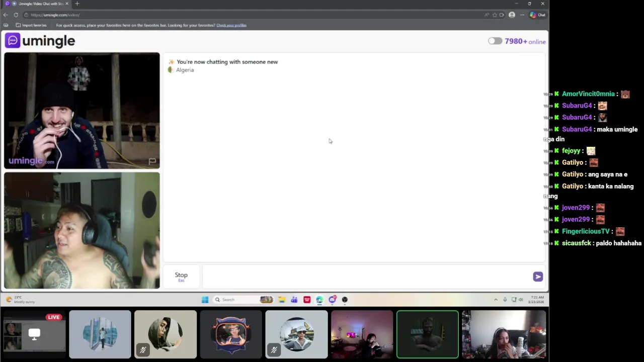Open the red W app in taskbar
This screenshot has height=362, width=644.
click(307, 300)
